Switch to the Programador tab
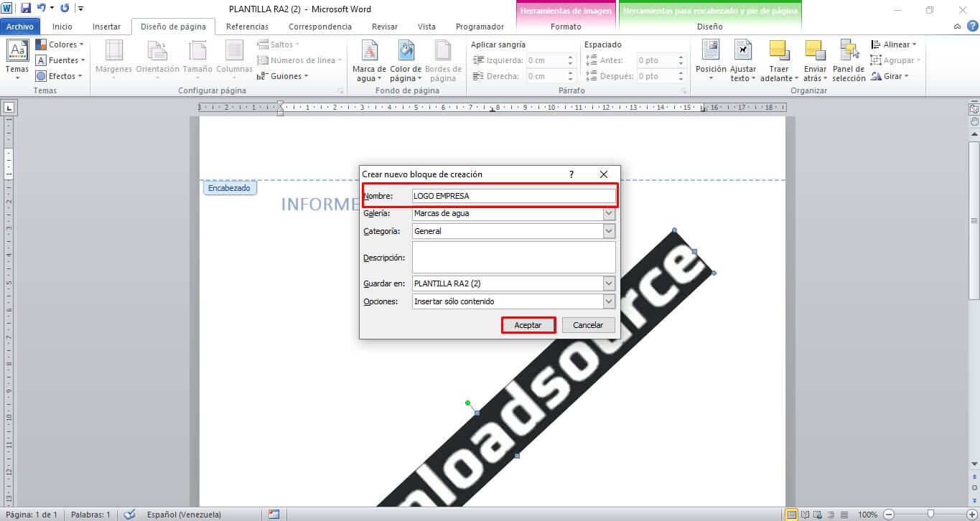The height and width of the screenshot is (521, 980). coord(480,27)
